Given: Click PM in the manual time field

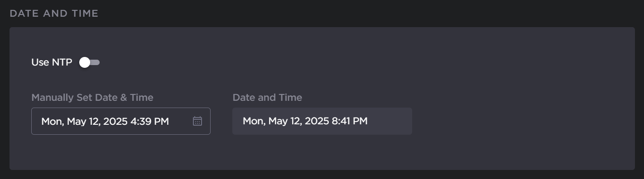Looking at the screenshot, I should [161, 121].
